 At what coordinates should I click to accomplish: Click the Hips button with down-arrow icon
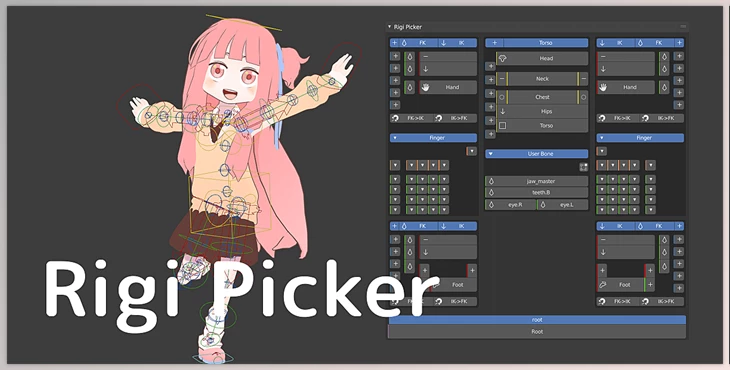(x=542, y=111)
